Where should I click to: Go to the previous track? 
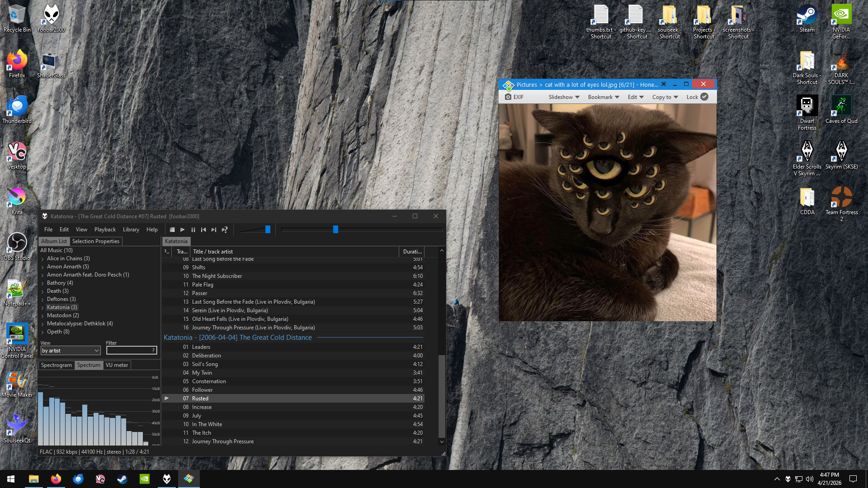tap(203, 230)
